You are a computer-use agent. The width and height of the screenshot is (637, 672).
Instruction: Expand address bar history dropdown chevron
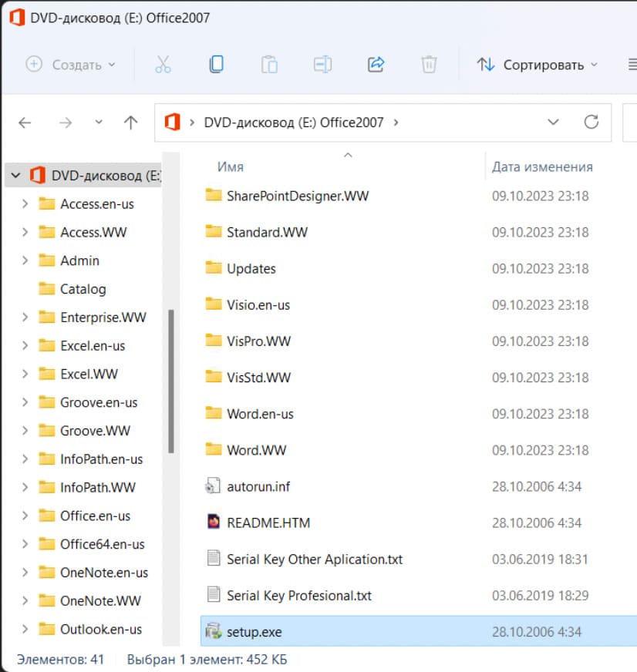point(553,122)
